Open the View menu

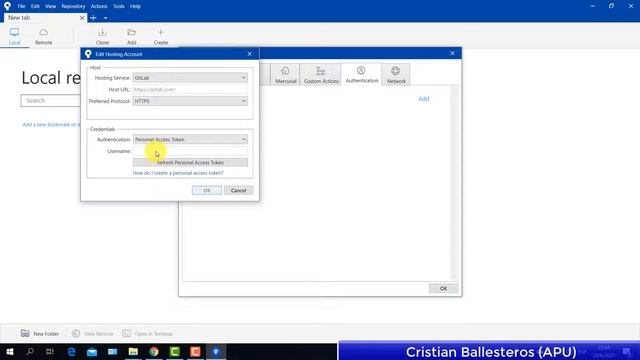coord(51,6)
